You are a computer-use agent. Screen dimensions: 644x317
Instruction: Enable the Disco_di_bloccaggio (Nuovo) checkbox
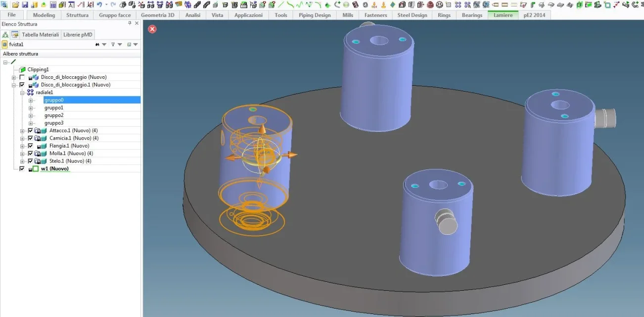pos(22,77)
